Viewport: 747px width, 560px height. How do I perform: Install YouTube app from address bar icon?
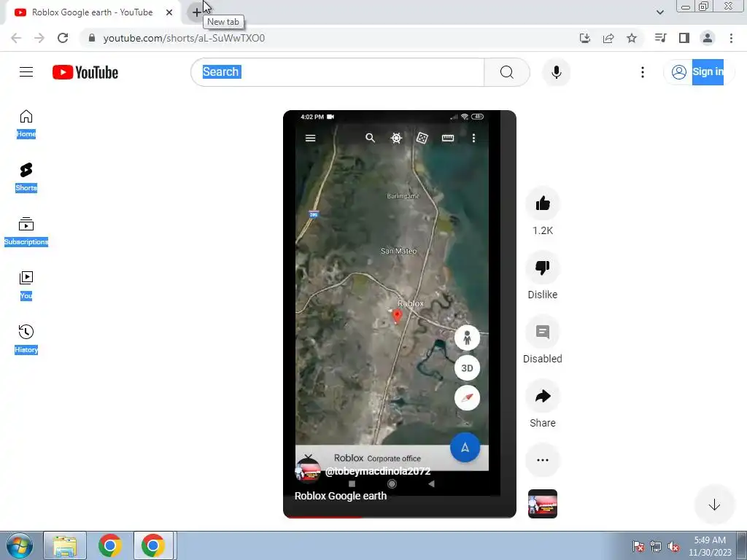point(585,38)
